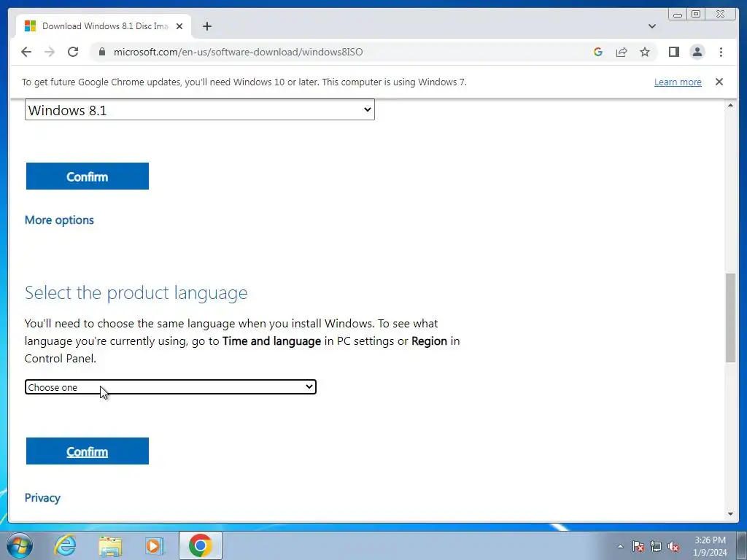Open the tab search chevron
Image resolution: width=747 pixels, height=560 pixels.
[651, 26]
